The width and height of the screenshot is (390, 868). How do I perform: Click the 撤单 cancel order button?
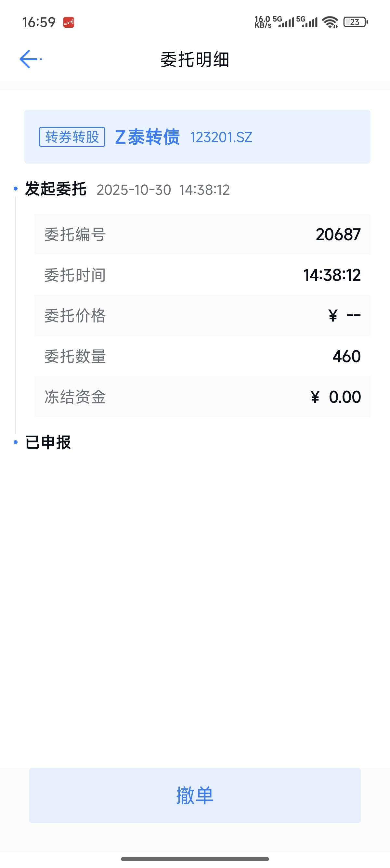click(195, 795)
